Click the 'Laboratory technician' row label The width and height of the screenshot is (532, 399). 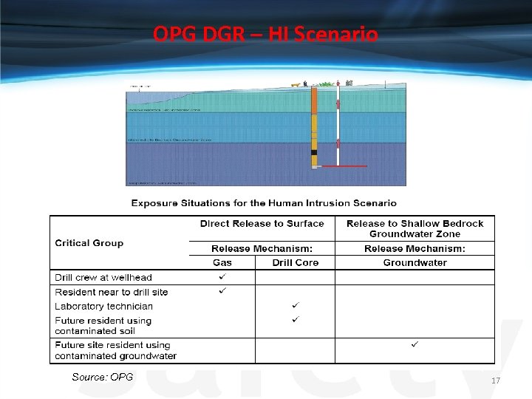point(103,307)
